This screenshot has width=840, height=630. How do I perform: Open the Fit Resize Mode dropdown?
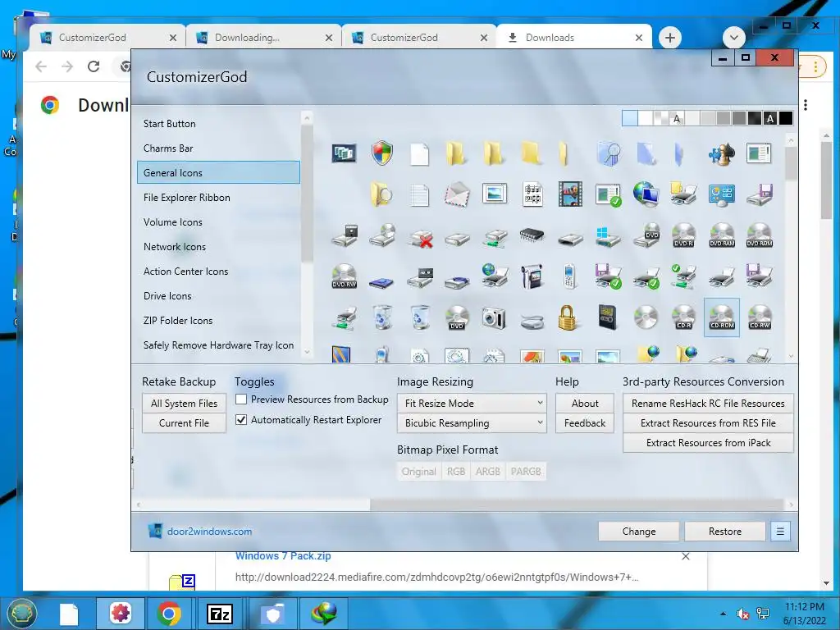coord(472,403)
